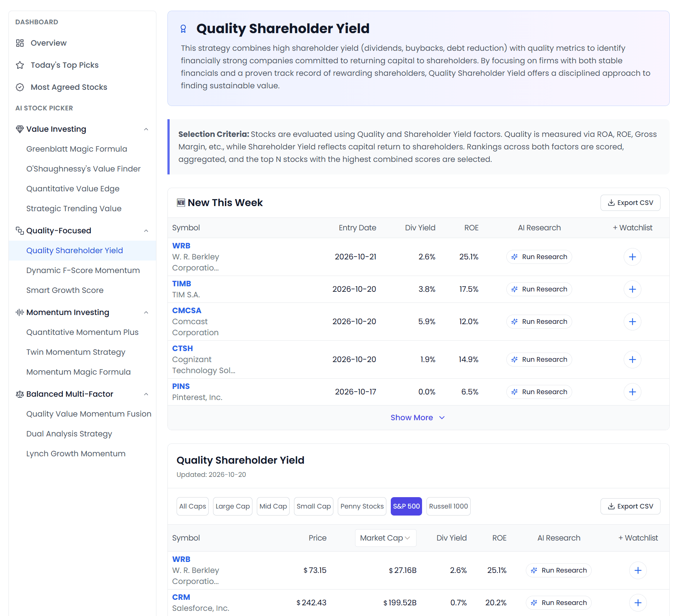This screenshot has height=616, width=680.
Task: Add CMCSA to watchlist with plus icon
Action: click(633, 322)
